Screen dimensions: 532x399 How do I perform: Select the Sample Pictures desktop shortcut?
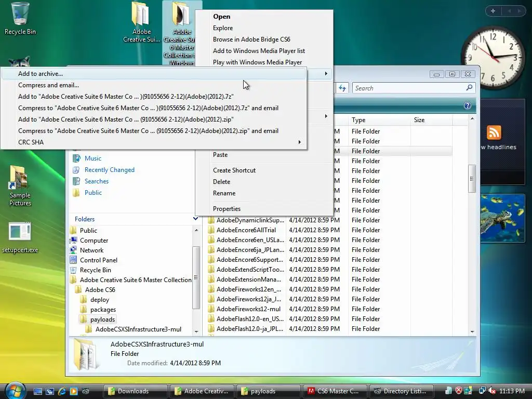click(x=20, y=186)
